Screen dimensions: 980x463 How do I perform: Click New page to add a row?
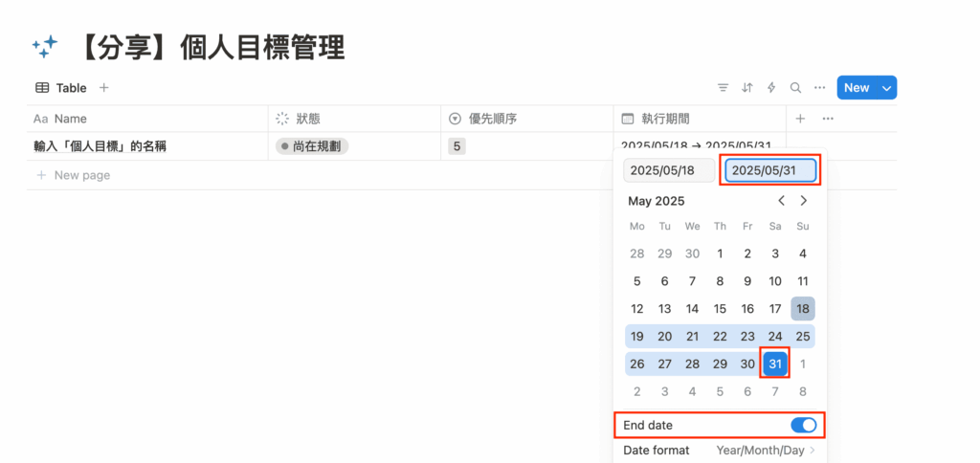coord(81,175)
